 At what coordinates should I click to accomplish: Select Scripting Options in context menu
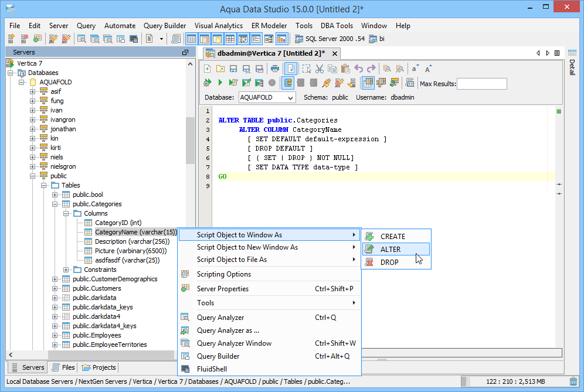(270, 274)
